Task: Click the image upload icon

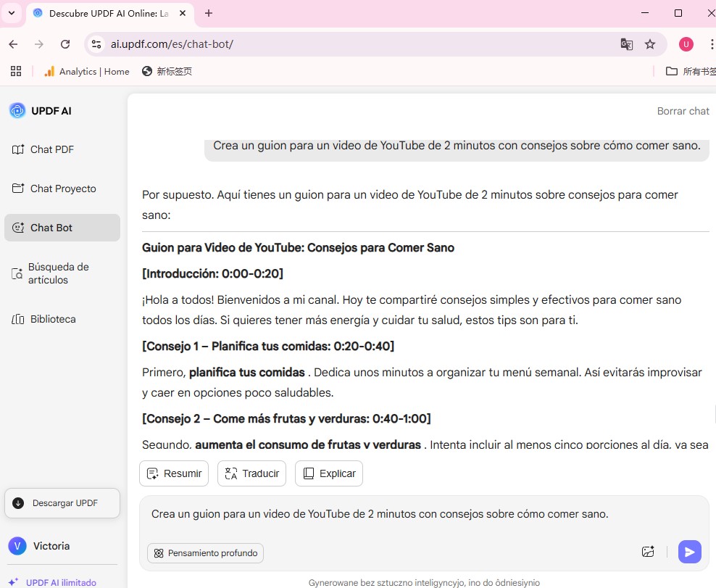Action: [648, 552]
